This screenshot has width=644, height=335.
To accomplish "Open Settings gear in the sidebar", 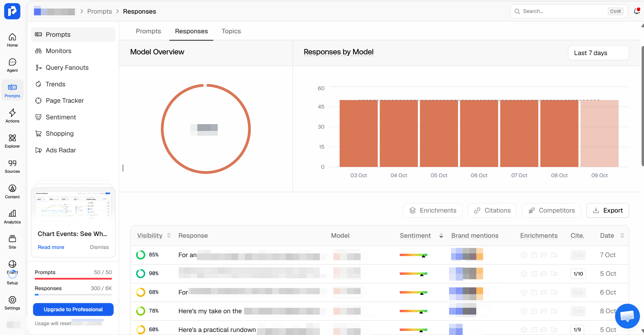I will pos(12,303).
